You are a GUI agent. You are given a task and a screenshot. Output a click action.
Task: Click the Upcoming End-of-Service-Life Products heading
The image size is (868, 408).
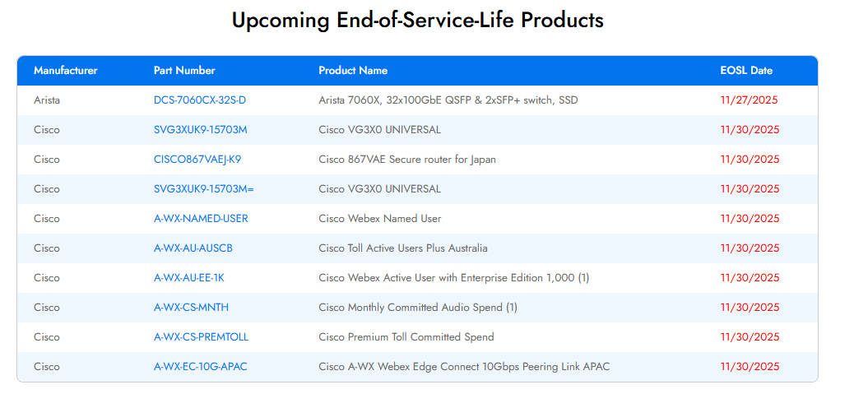click(x=418, y=21)
